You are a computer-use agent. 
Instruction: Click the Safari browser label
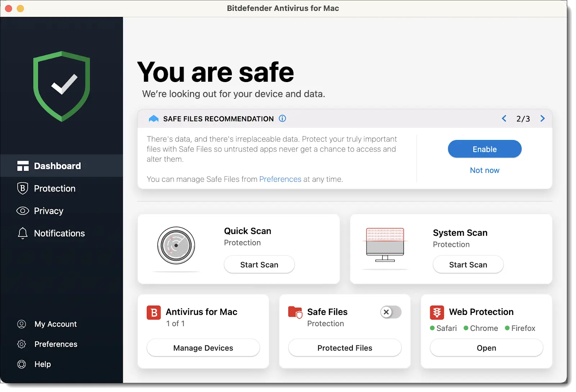(x=446, y=328)
